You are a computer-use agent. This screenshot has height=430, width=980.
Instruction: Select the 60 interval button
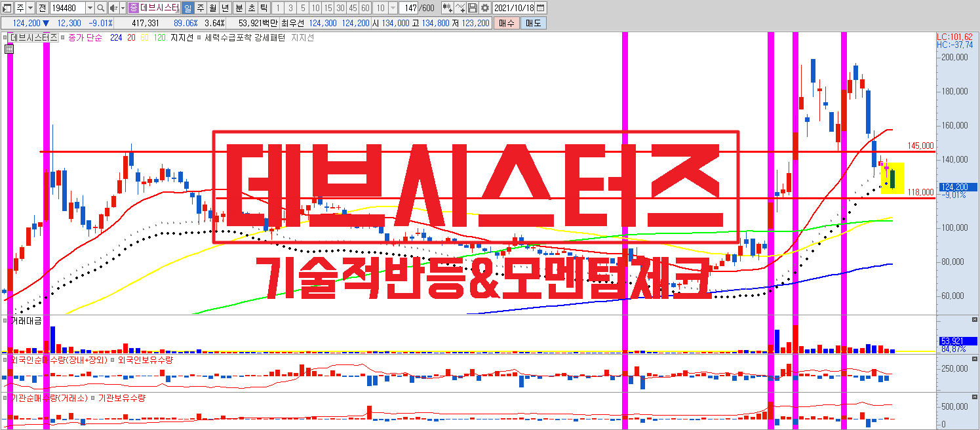pos(365,8)
